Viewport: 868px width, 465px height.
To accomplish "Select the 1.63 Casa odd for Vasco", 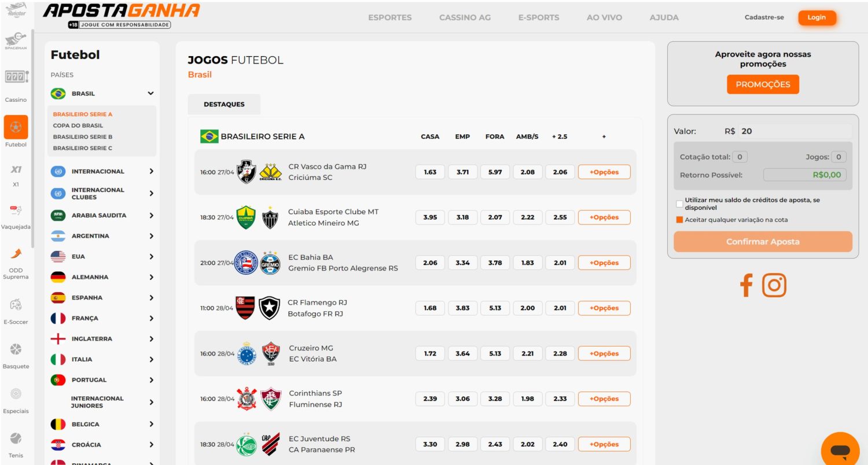I will coord(430,172).
